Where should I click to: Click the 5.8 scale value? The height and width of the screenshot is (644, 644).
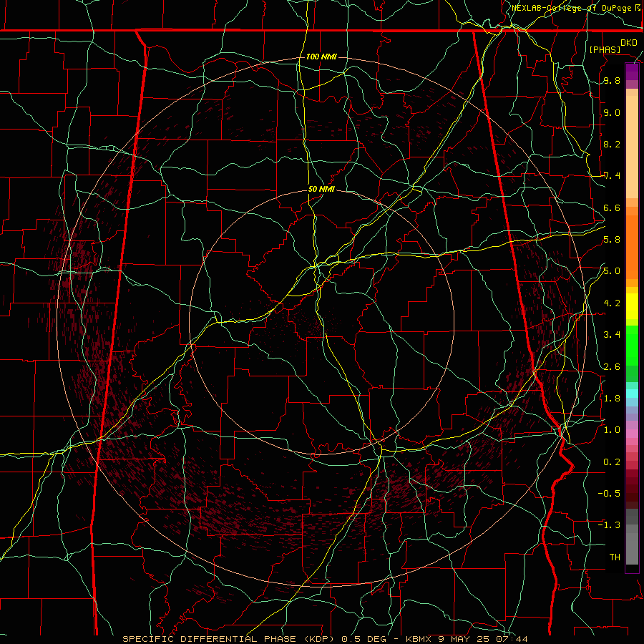(x=612, y=240)
